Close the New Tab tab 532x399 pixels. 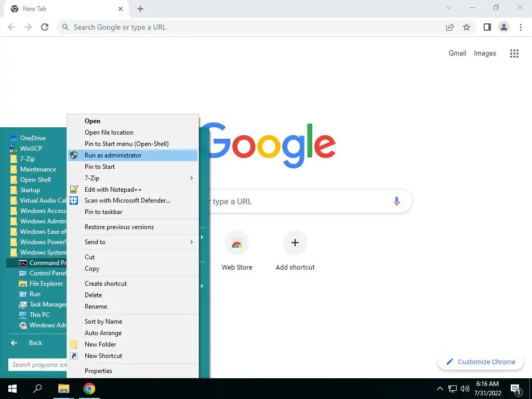121,9
